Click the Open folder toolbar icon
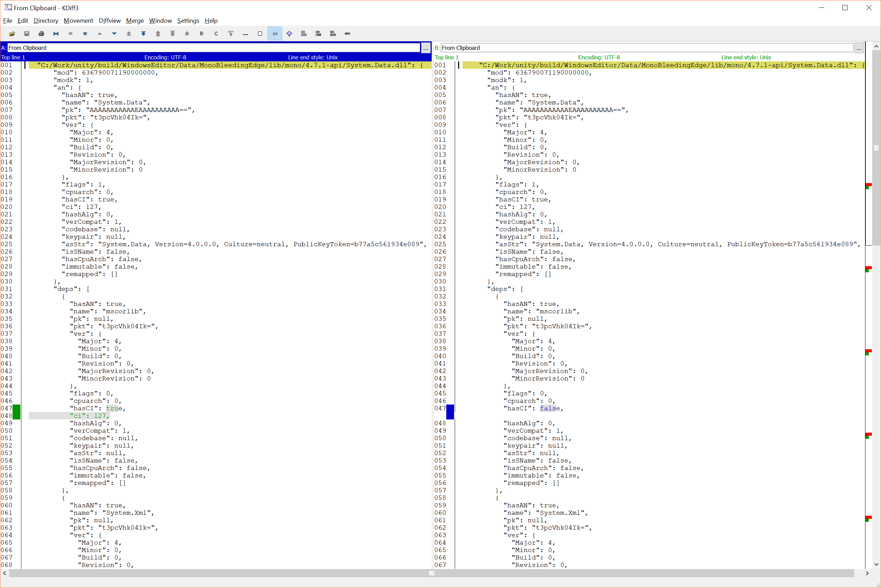The image size is (881, 588). (12, 34)
